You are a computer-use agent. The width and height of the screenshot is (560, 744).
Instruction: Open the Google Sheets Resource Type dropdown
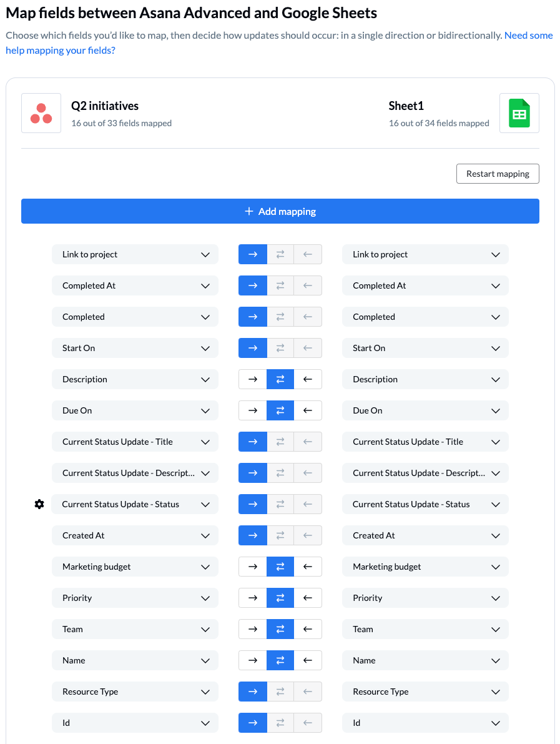[425, 692]
